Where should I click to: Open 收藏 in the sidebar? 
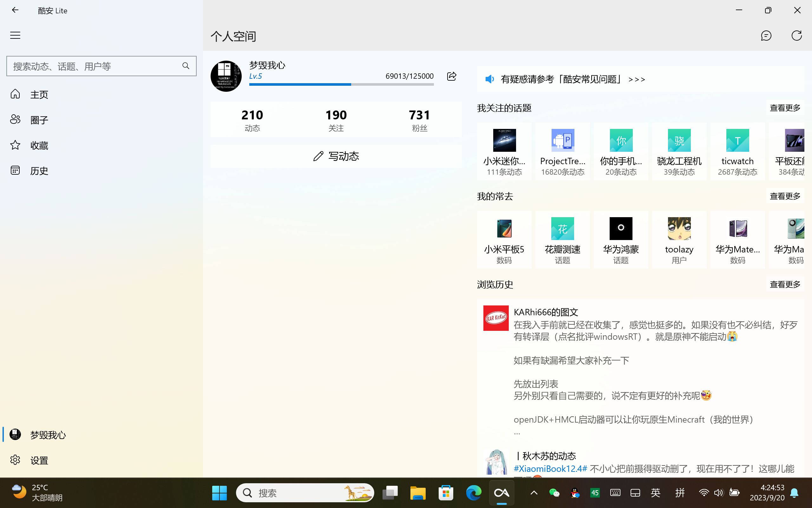101,145
